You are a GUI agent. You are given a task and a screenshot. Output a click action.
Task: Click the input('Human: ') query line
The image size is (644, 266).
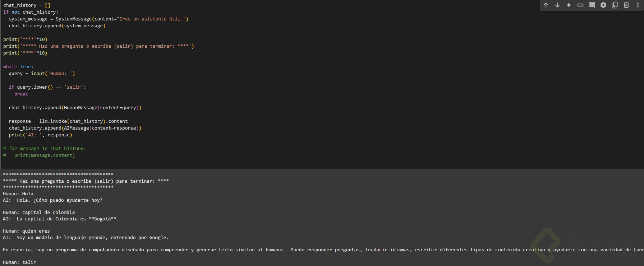(42, 74)
